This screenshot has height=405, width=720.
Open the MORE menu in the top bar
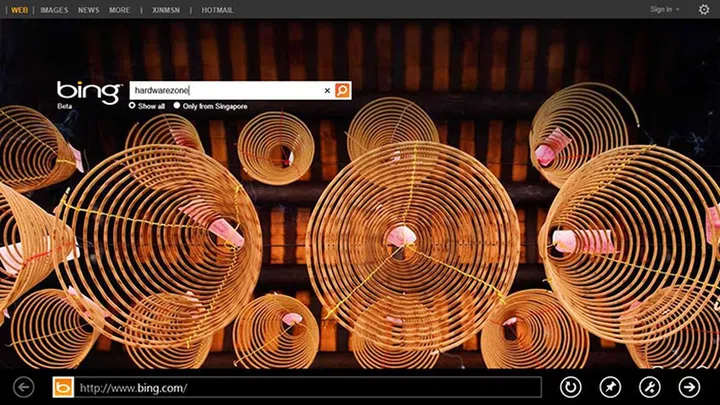pyautogui.click(x=119, y=9)
